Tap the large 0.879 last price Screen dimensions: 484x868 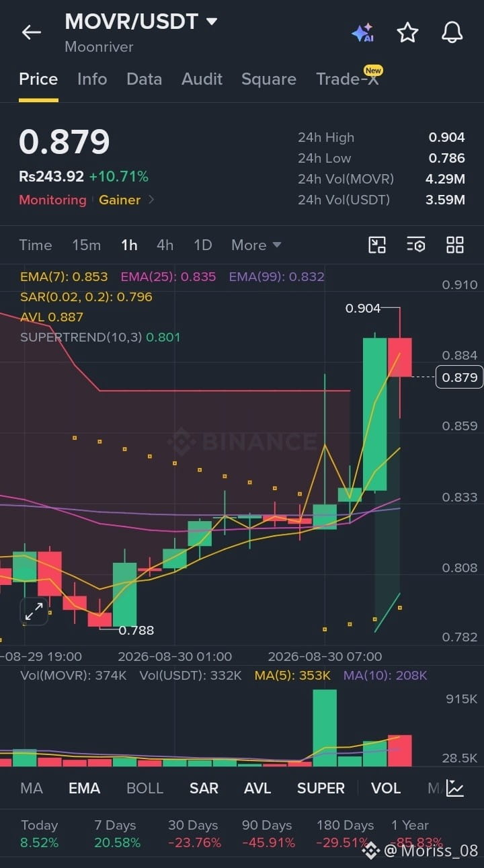click(64, 143)
